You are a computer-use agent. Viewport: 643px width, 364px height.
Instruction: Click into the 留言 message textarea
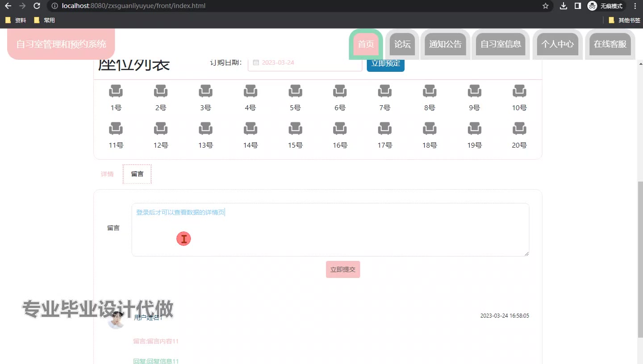[330, 230]
